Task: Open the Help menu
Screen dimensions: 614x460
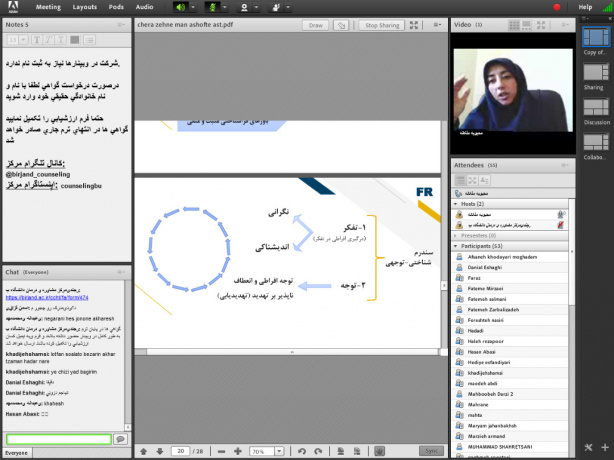Action: click(585, 7)
